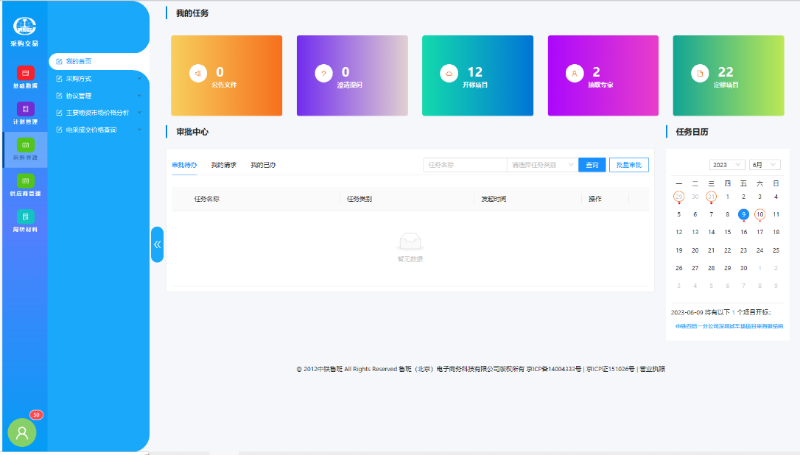Select the highlighted 采购管理 module icon
The height and width of the screenshot is (455, 800).
[x=25, y=145]
